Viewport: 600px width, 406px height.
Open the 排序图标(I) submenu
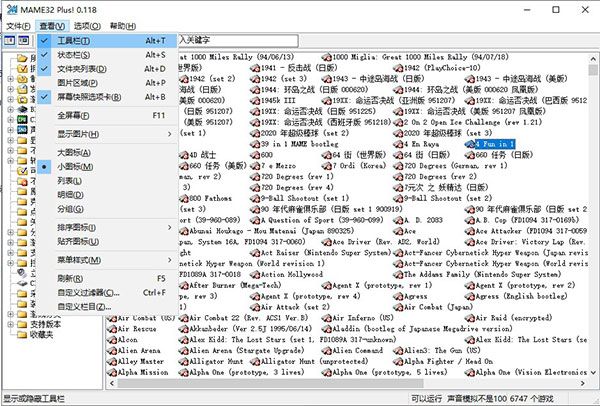tap(108, 227)
